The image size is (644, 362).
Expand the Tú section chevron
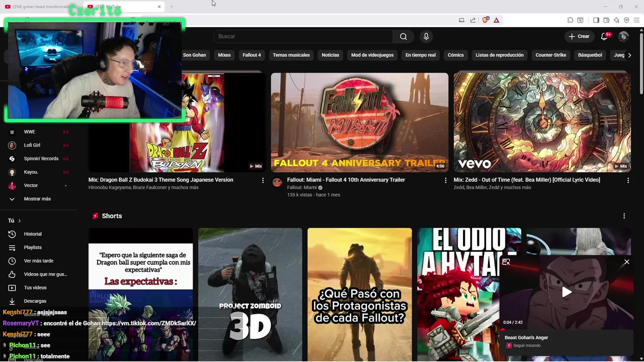pos(20,221)
